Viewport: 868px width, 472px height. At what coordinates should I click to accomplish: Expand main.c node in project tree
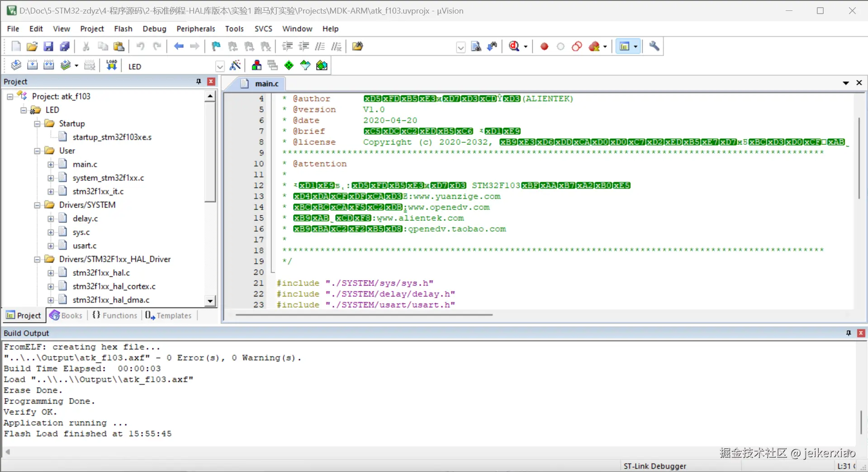[x=51, y=165]
